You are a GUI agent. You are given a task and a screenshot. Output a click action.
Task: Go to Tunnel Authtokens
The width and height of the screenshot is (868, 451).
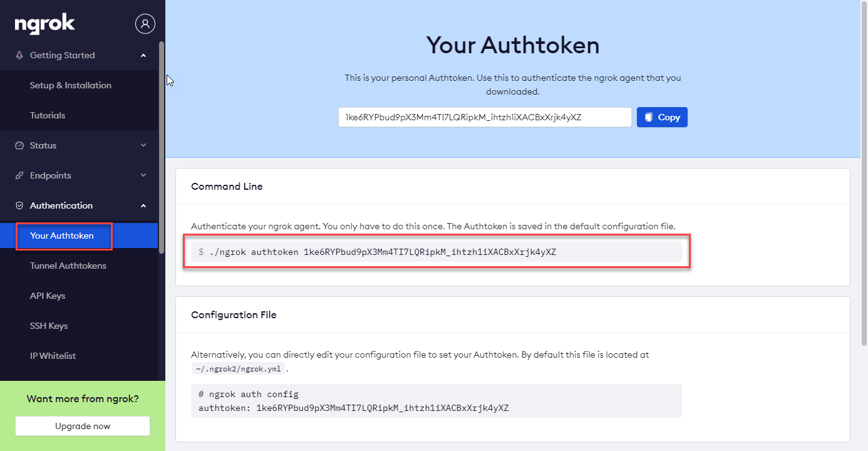pyautogui.click(x=68, y=266)
